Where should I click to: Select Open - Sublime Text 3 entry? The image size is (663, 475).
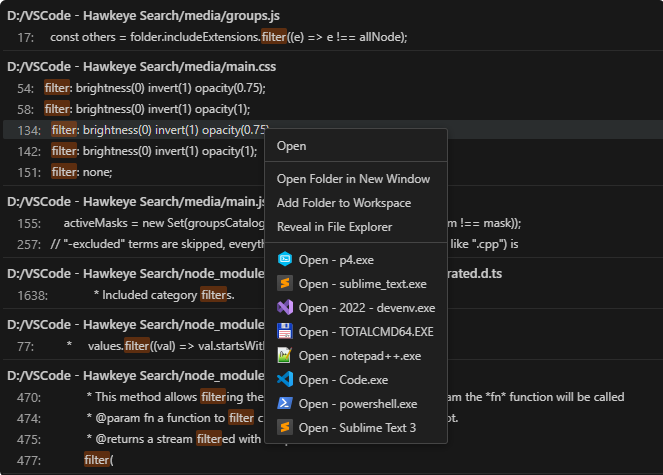356,428
